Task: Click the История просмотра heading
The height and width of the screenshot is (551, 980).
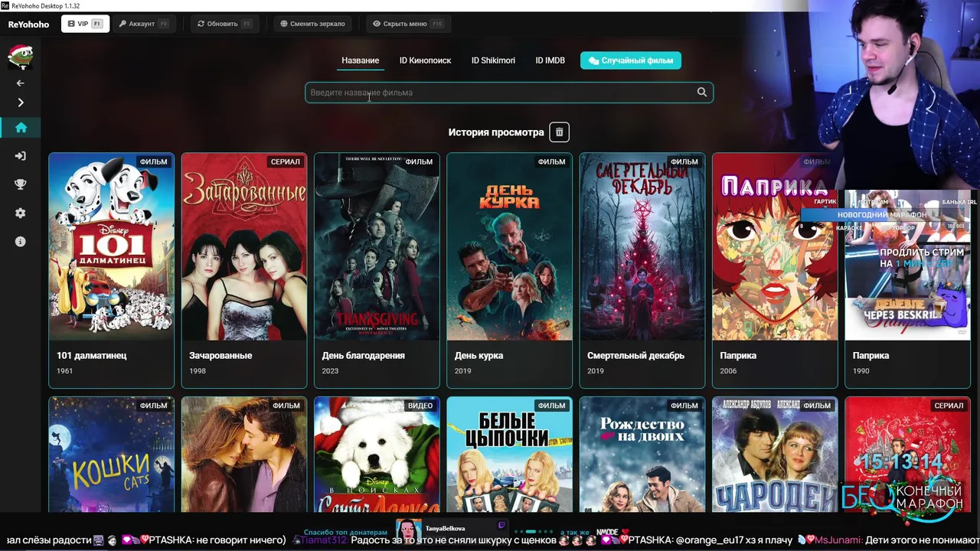Action: point(496,132)
